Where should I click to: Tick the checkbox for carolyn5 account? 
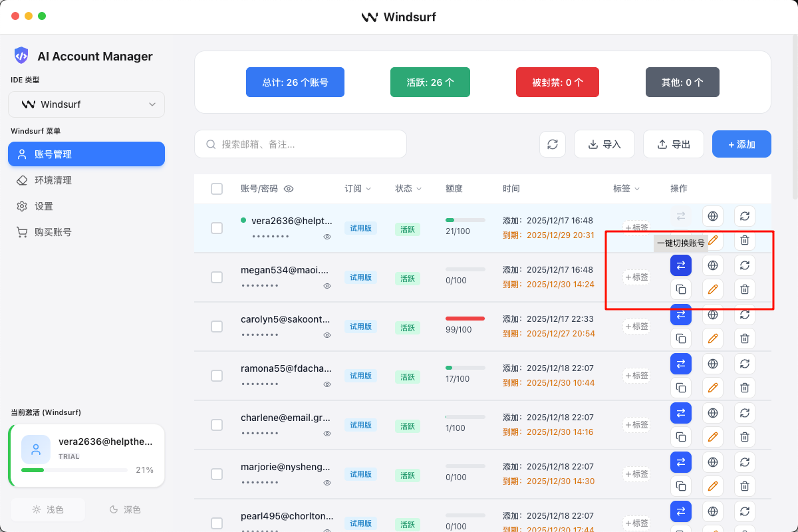[x=217, y=327]
